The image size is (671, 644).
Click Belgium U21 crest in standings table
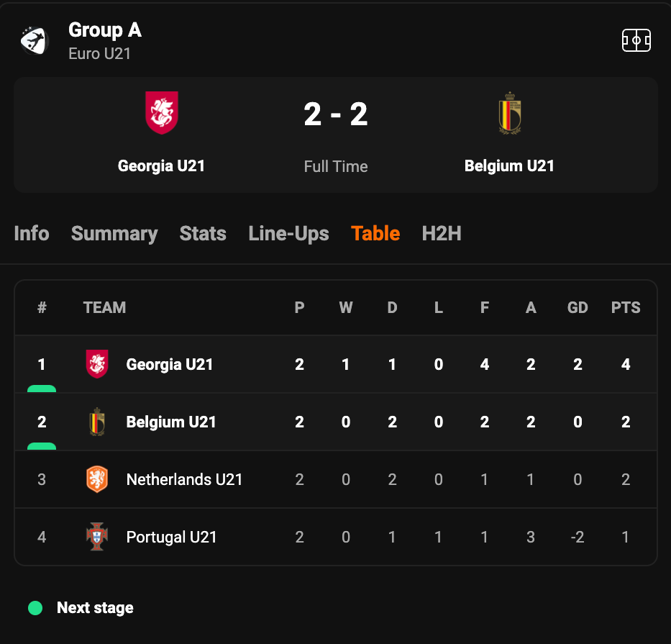click(97, 422)
